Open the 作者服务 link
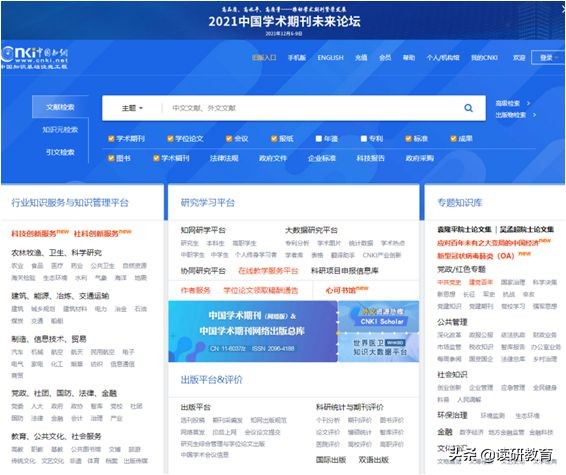The width and height of the screenshot is (566, 475). tap(195, 290)
